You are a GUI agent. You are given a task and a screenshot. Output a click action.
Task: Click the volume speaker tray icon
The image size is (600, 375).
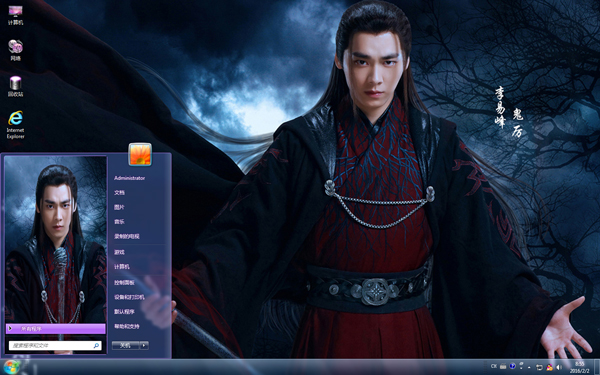[559, 367]
